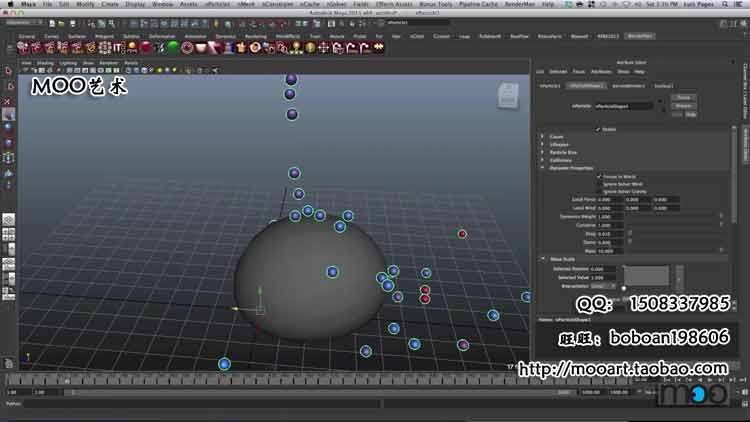Pick the Paint Selection tool
The image size is (750, 422).
(x=8, y=101)
